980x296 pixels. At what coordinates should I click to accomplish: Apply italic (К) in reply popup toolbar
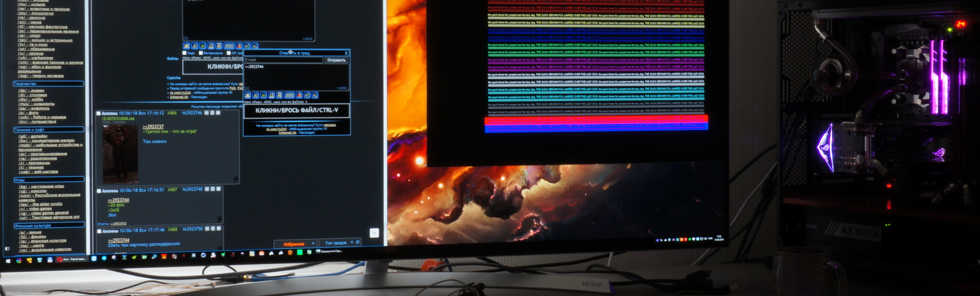(255, 95)
